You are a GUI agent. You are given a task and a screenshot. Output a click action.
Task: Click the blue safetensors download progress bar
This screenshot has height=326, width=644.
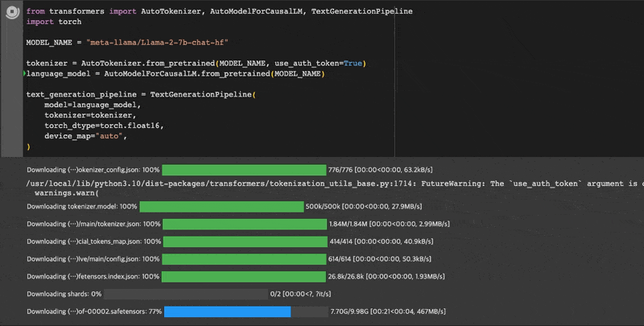[x=228, y=312]
